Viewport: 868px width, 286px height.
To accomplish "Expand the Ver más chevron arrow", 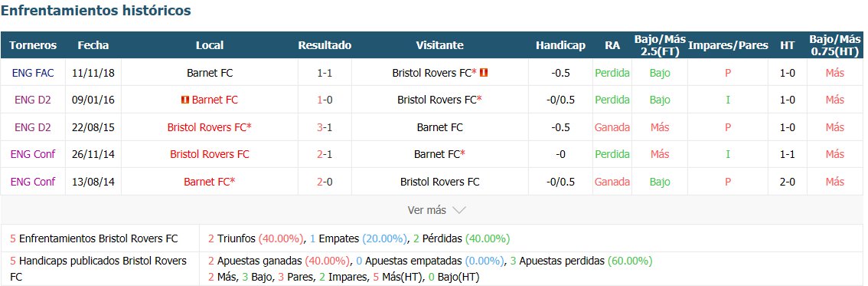I will click(459, 211).
